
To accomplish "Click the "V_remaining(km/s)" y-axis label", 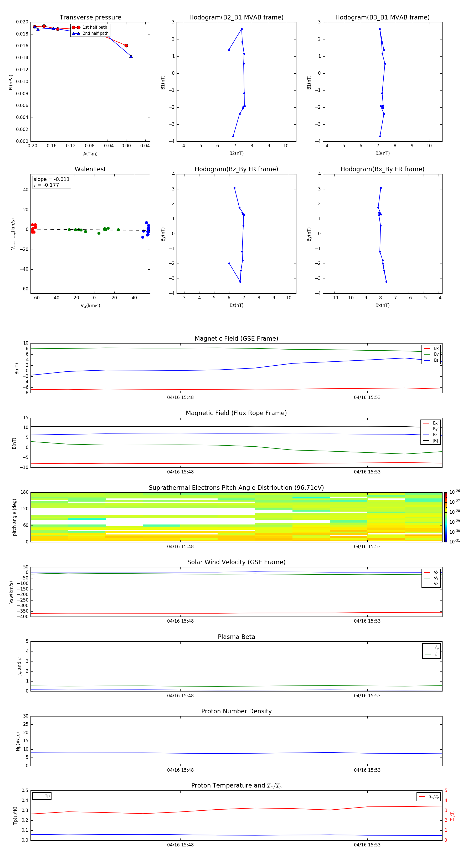I will [13, 234].
